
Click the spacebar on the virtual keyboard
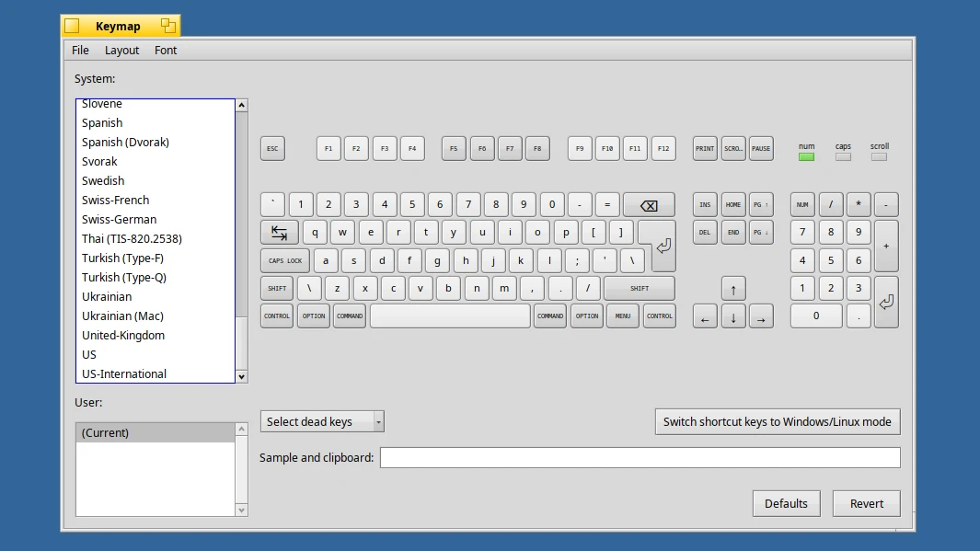coord(449,316)
